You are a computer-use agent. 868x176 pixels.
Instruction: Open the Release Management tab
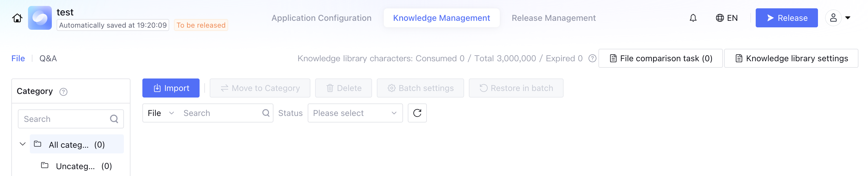(553, 18)
